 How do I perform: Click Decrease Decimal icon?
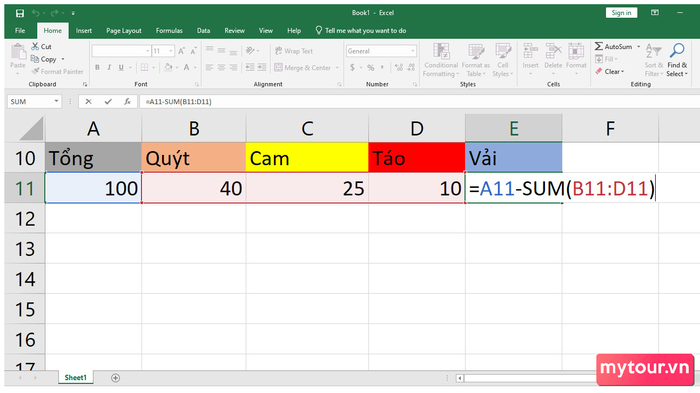(x=411, y=68)
